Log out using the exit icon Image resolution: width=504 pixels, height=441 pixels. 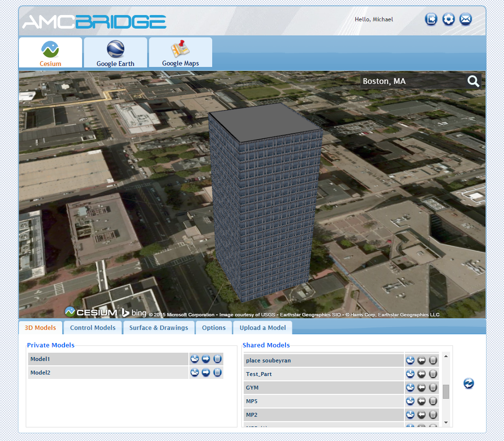(x=431, y=19)
